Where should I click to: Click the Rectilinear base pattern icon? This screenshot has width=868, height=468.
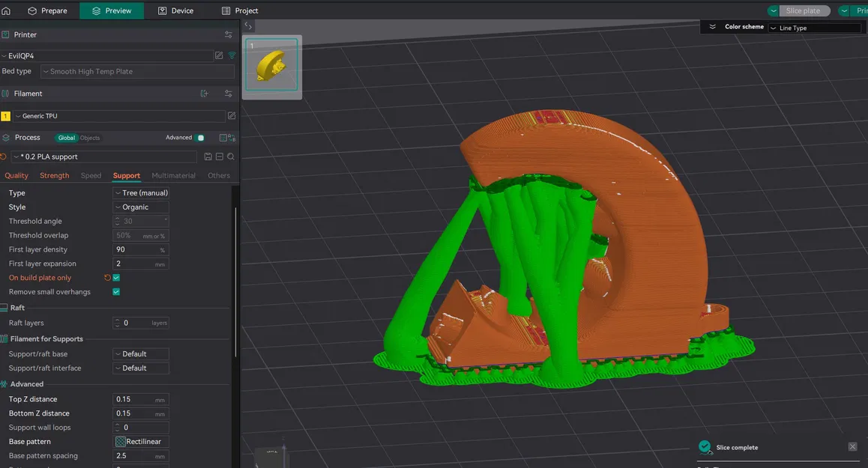(x=120, y=442)
